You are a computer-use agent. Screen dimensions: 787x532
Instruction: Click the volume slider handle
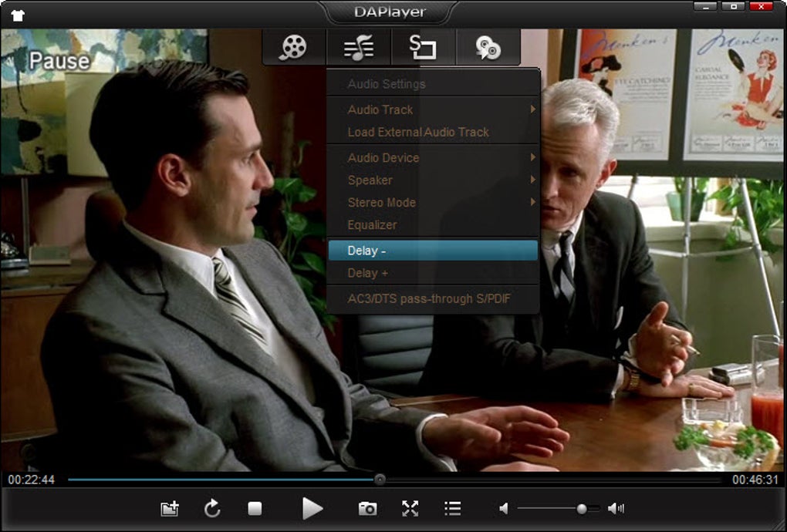pos(582,509)
